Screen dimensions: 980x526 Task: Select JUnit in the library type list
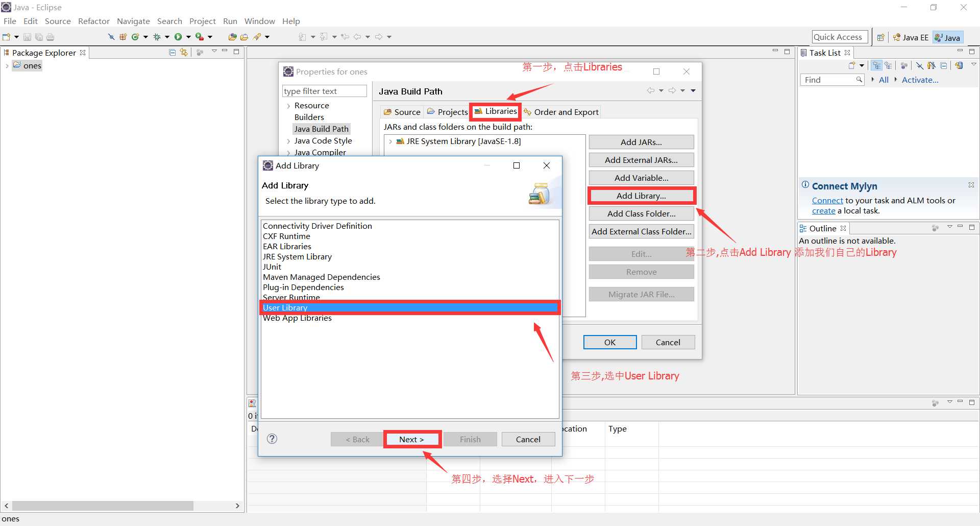(410, 267)
